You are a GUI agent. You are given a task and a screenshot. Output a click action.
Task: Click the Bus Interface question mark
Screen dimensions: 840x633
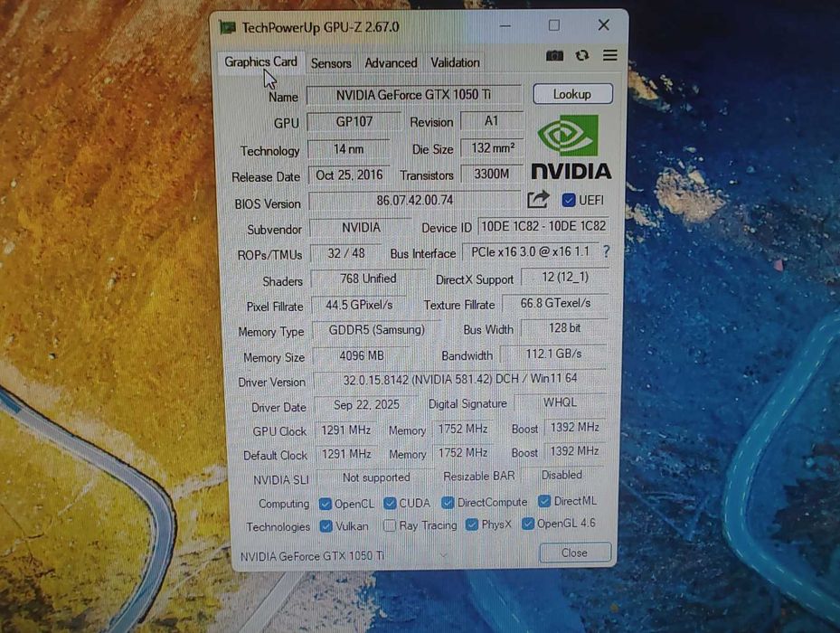[x=606, y=251]
